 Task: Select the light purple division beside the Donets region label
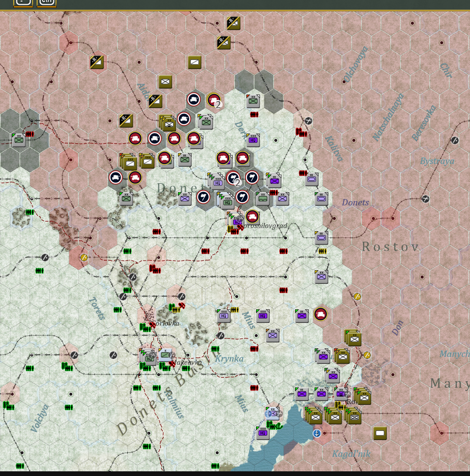click(185, 198)
